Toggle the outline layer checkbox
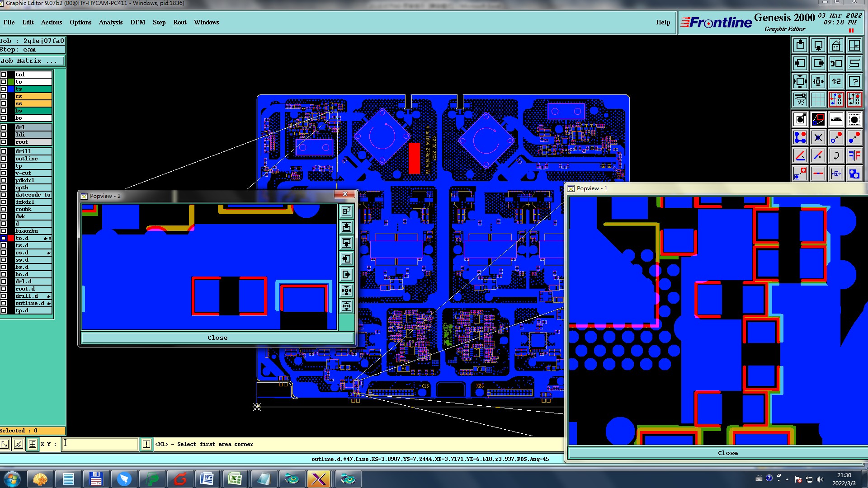Image resolution: width=868 pixels, height=488 pixels. [x=4, y=159]
